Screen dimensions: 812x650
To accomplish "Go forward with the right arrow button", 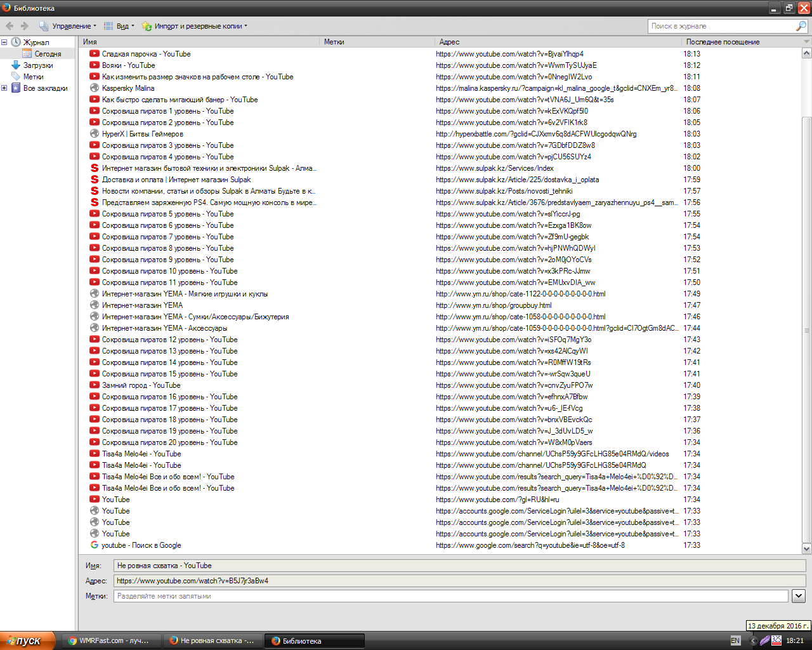I will coord(25,26).
